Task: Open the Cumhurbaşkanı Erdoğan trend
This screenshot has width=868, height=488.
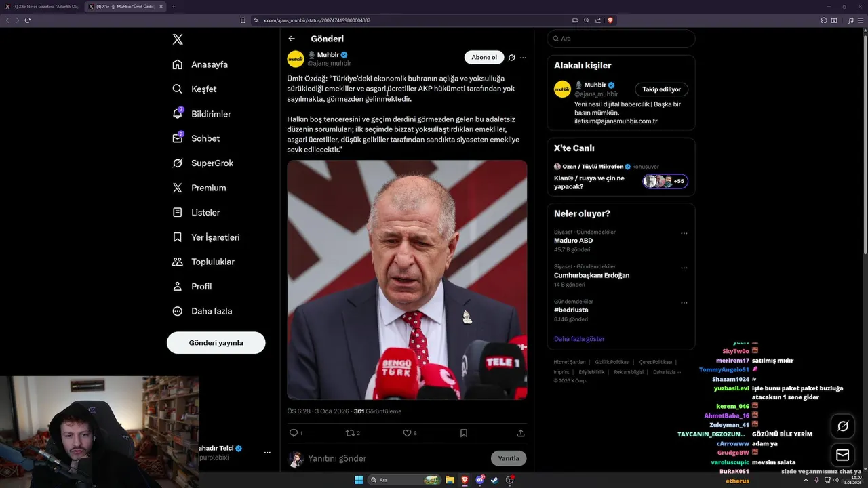Action: click(592, 275)
